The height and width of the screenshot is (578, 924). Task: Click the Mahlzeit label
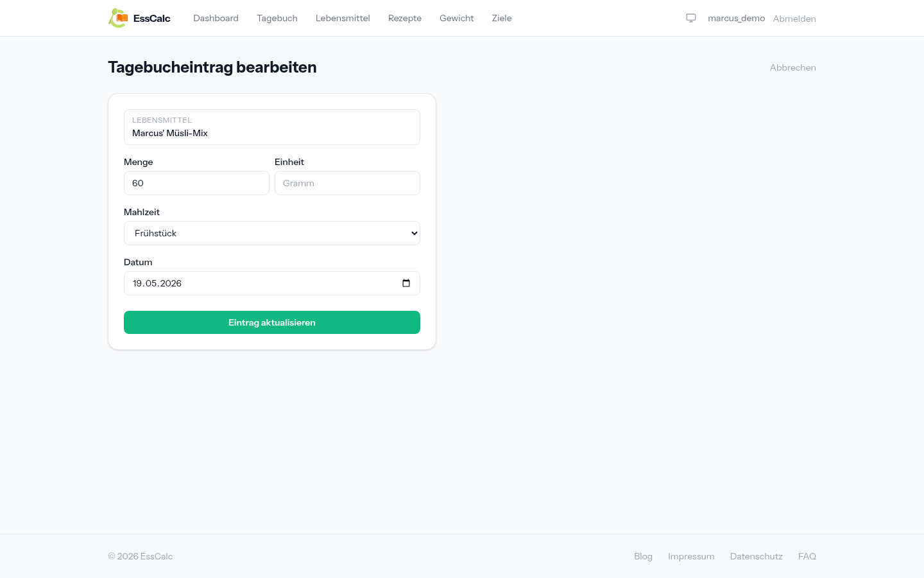click(x=142, y=212)
